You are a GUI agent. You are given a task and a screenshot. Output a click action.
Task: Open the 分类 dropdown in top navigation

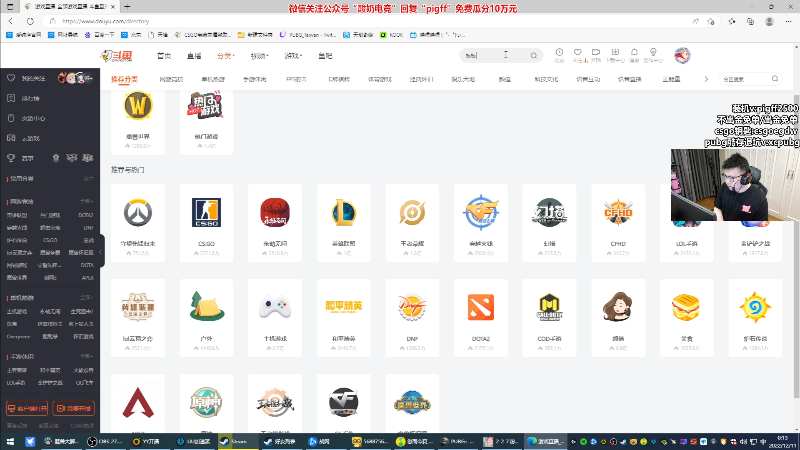point(226,56)
